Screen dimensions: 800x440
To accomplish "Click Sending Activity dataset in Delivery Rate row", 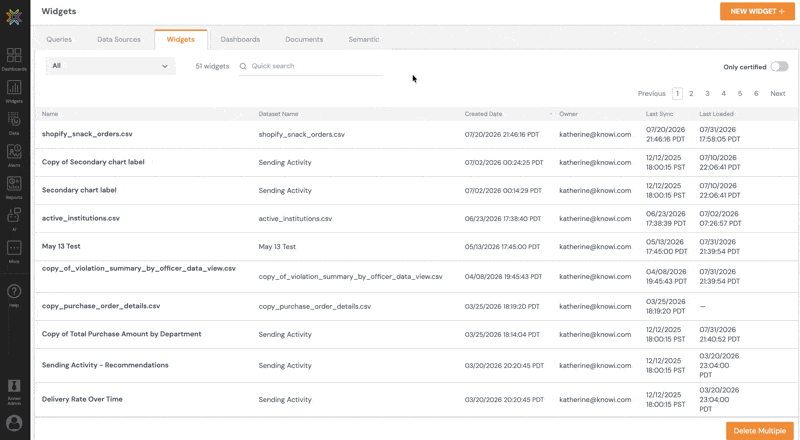I will click(x=285, y=400).
